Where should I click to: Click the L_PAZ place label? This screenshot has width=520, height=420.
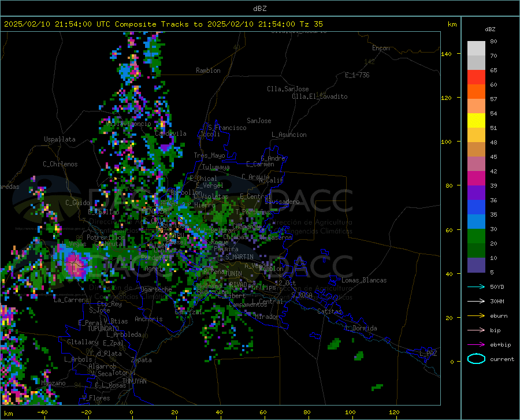coord(428,354)
